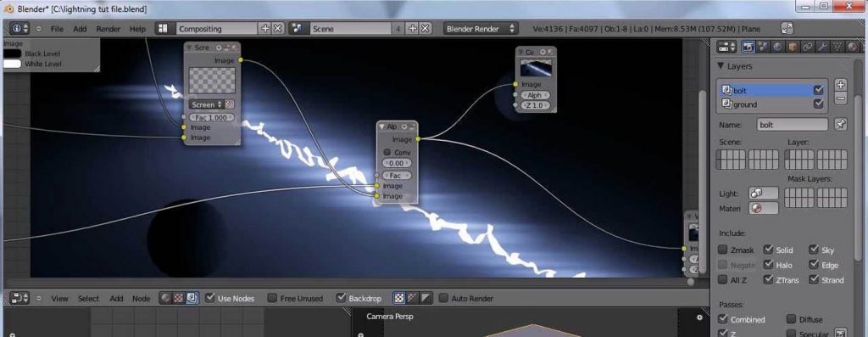Toggle the Solid include checkbox

[x=768, y=250]
